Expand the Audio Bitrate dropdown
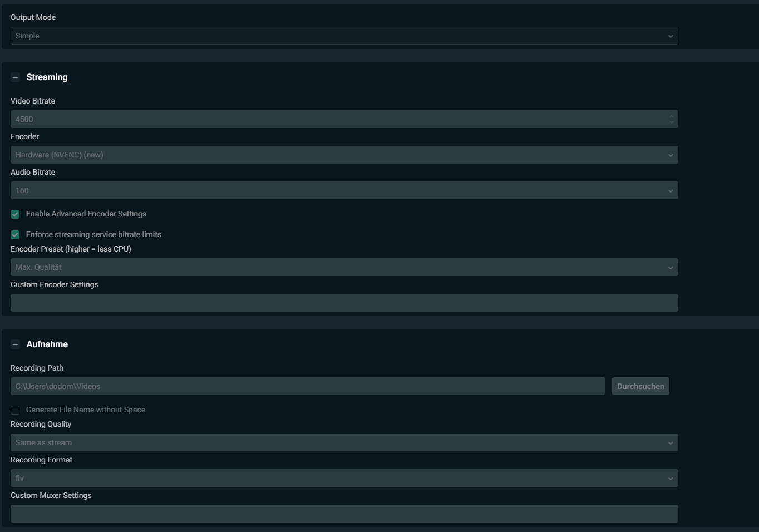The width and height of the screenshot is (759, 532). coord(344,190)
